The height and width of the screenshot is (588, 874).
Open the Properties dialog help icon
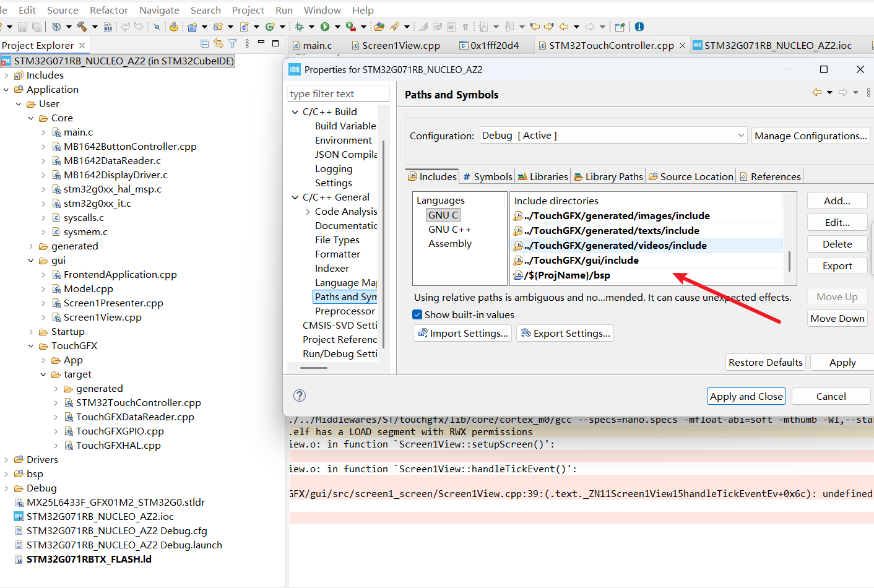[x=300, y=396]
